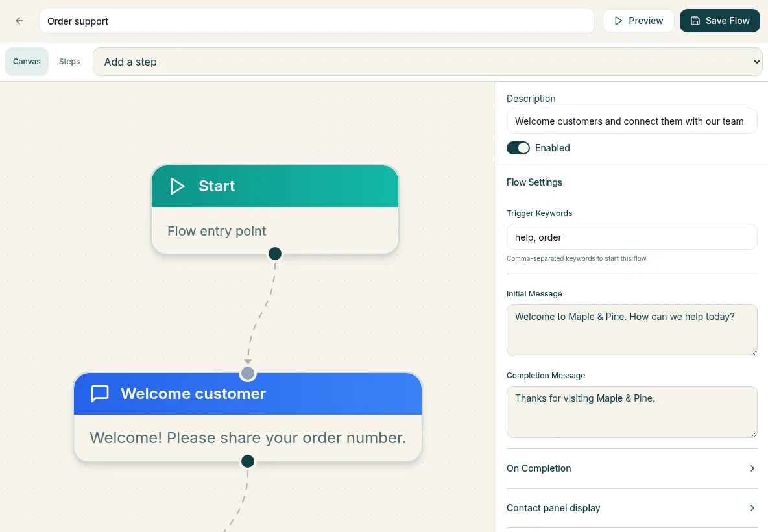Click the Initial Message text area
Viewport: 768px width, 532px height.
pos(632,330)
